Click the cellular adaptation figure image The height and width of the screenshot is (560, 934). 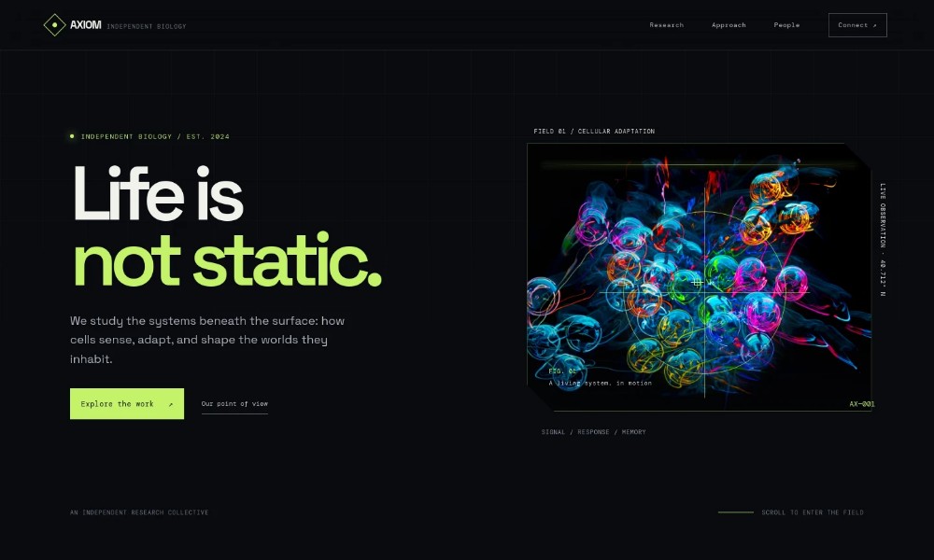tap(700, 277)
